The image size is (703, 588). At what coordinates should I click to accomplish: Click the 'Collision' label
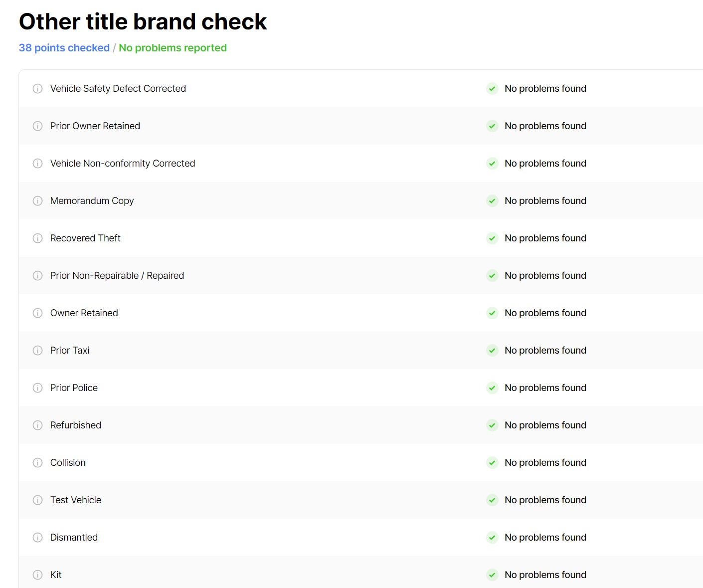(68, 463)
